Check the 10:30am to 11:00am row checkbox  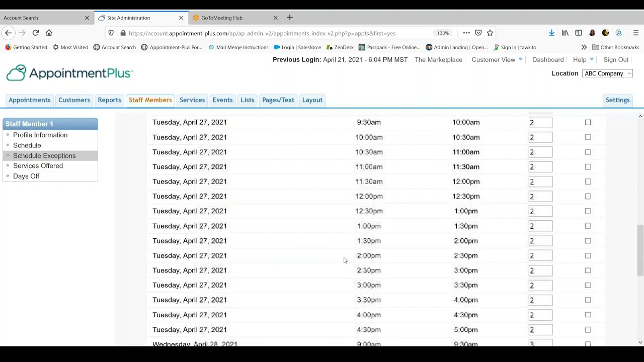588,152
